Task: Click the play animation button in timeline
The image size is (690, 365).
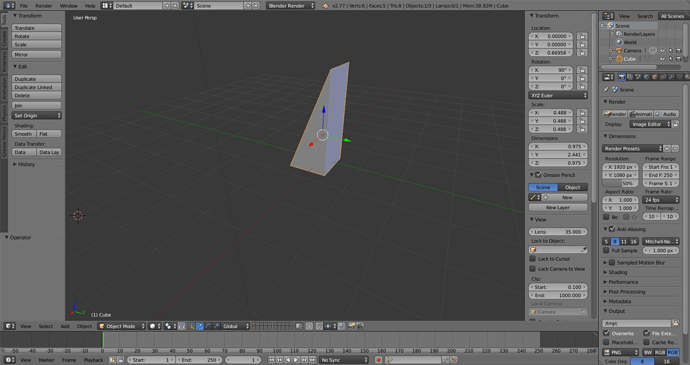Action: tap(296, 360)
